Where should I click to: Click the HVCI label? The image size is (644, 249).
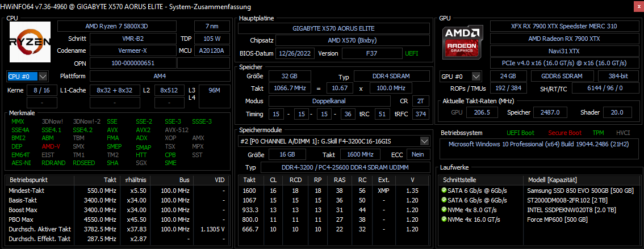[x=623, y=133]
